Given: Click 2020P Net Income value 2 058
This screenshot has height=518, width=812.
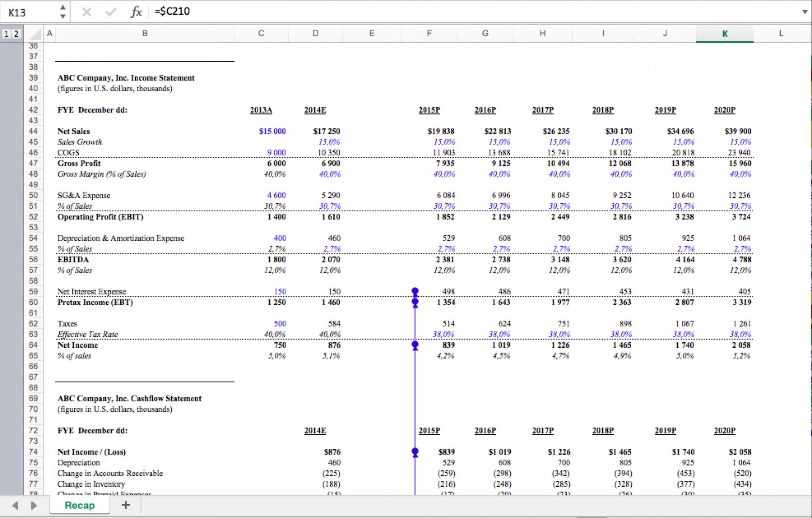Looking at the screenshot, I should click(x=742, y=345).
